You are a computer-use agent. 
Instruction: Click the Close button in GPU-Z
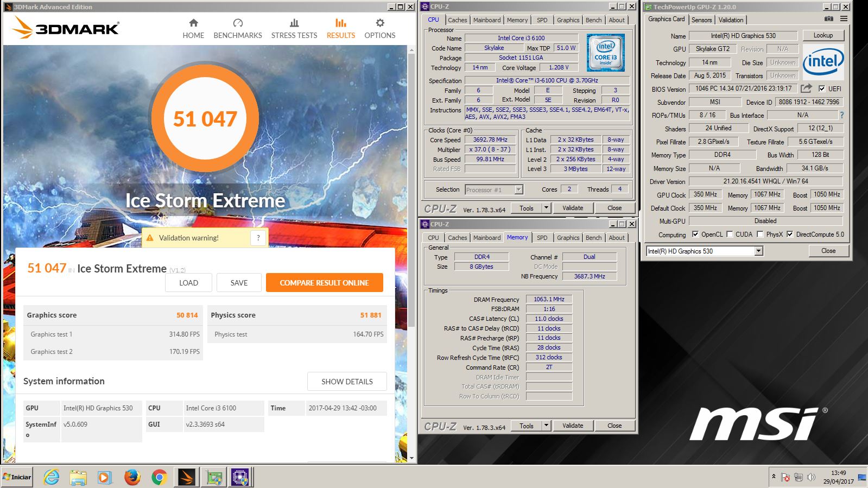pyautogui.click(x=828, y=251)
